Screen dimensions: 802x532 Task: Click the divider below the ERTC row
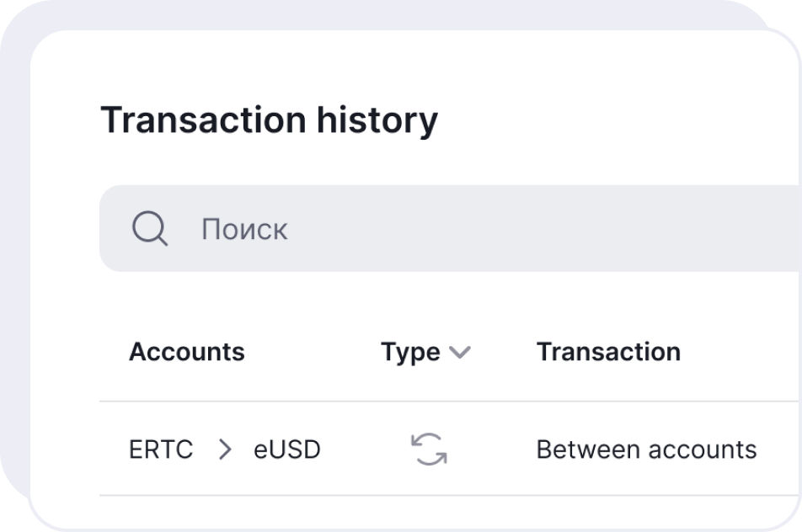point(421,496)
